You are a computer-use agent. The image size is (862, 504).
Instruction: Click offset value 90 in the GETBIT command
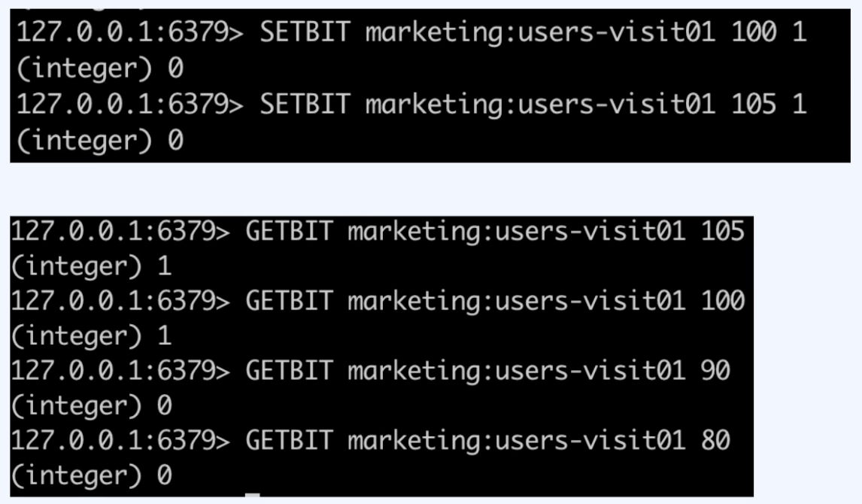pyautogui.click(x=715, y=371)
